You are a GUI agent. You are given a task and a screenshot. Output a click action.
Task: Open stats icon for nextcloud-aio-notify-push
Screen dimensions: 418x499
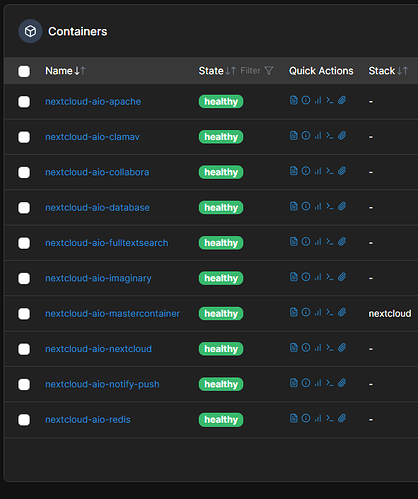coord(318,383)
